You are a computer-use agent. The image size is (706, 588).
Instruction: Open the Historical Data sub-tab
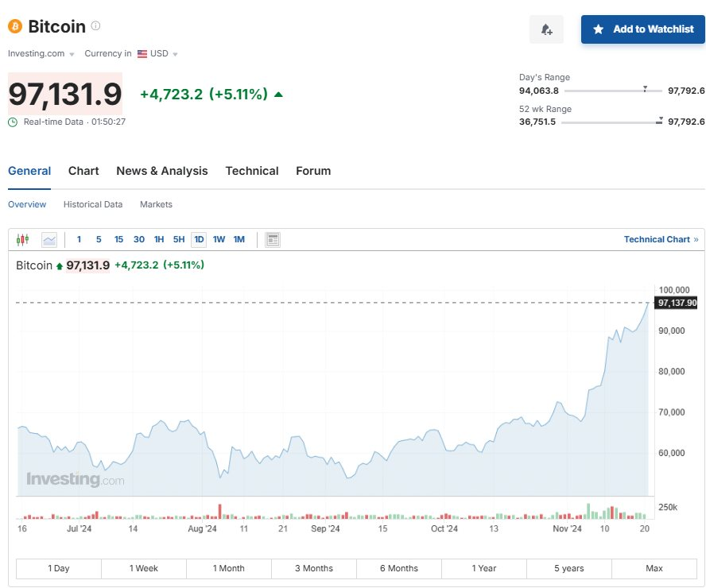click(93, 204)
